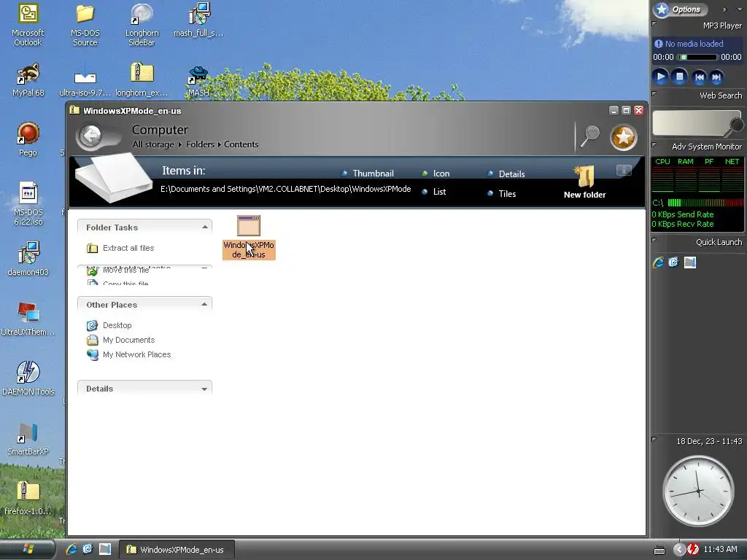The image size is (747, 560).
Task: Click the small info button above New folder
Action: pyautogui.click(x=624, y=170)
